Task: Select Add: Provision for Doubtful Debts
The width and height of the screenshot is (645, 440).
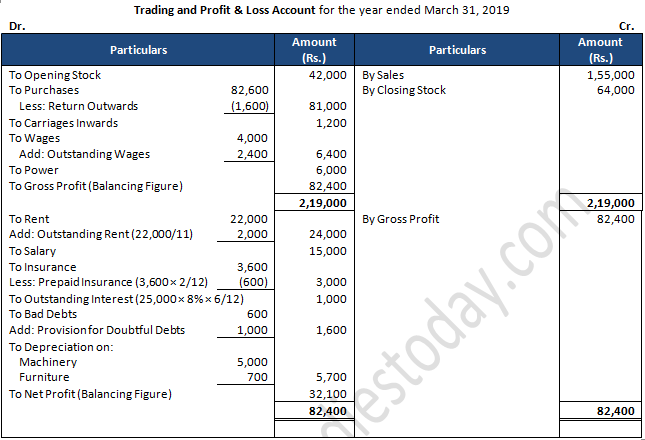Action: click(x=97, y=330)
